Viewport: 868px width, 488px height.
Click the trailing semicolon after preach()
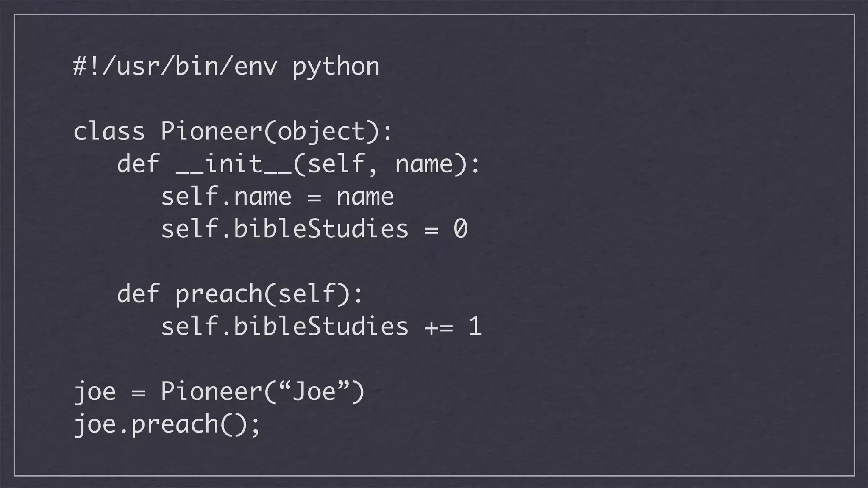click(255, 426)
